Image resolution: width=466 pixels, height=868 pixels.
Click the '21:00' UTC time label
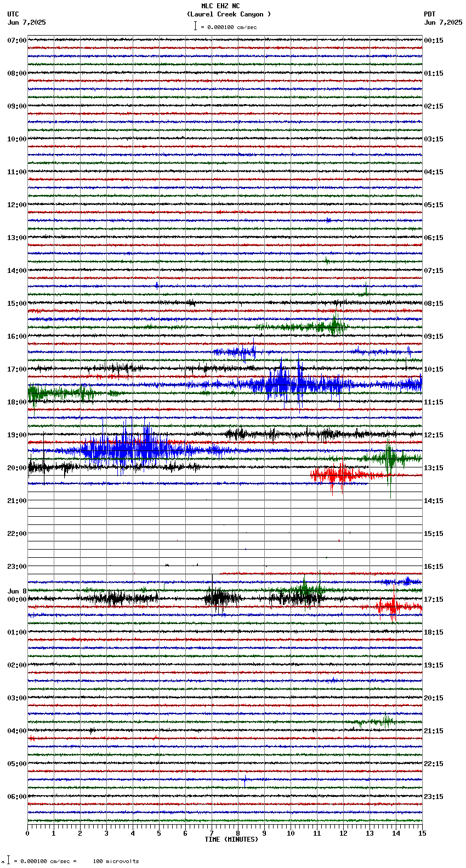(17, 501)
